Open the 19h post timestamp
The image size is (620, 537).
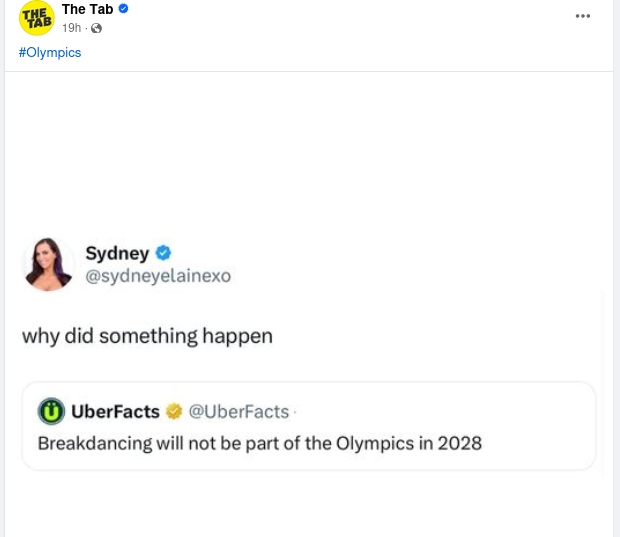(71, 28)
